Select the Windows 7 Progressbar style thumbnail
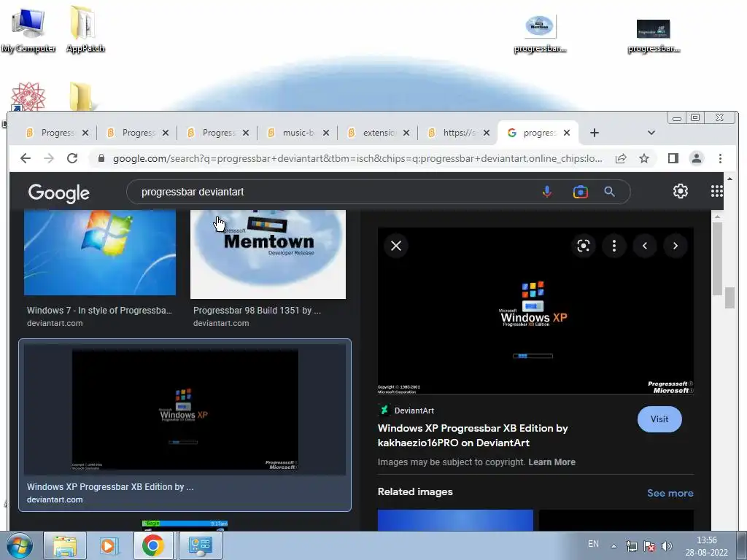 pyautogui.click(x=100, y=253)
